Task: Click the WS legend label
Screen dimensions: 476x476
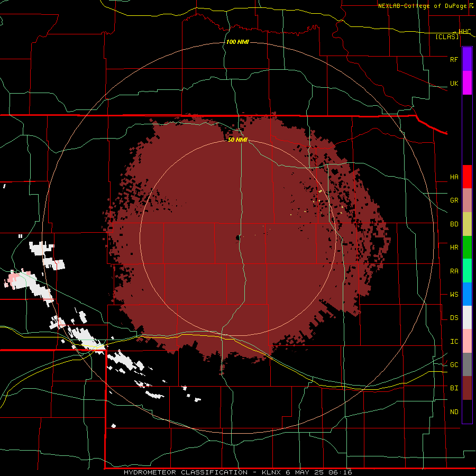Action: click(454, 295)
